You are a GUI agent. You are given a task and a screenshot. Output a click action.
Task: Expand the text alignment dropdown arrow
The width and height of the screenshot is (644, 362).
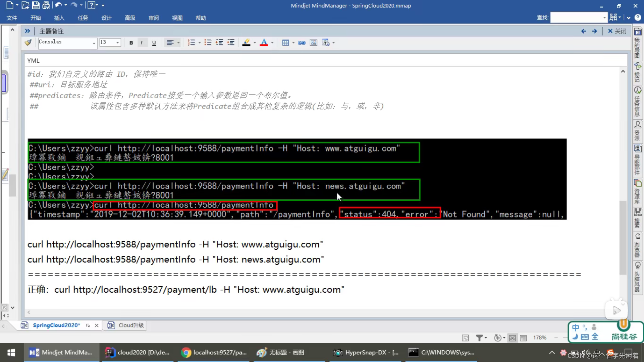[178, 43]
